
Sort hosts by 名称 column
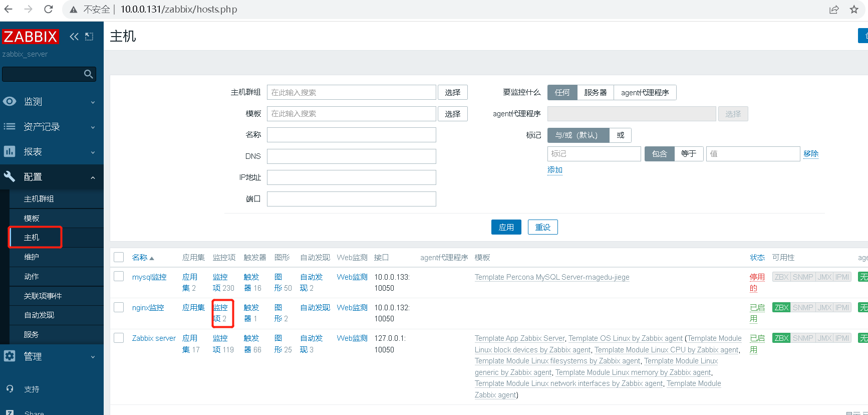pos(143,258)
